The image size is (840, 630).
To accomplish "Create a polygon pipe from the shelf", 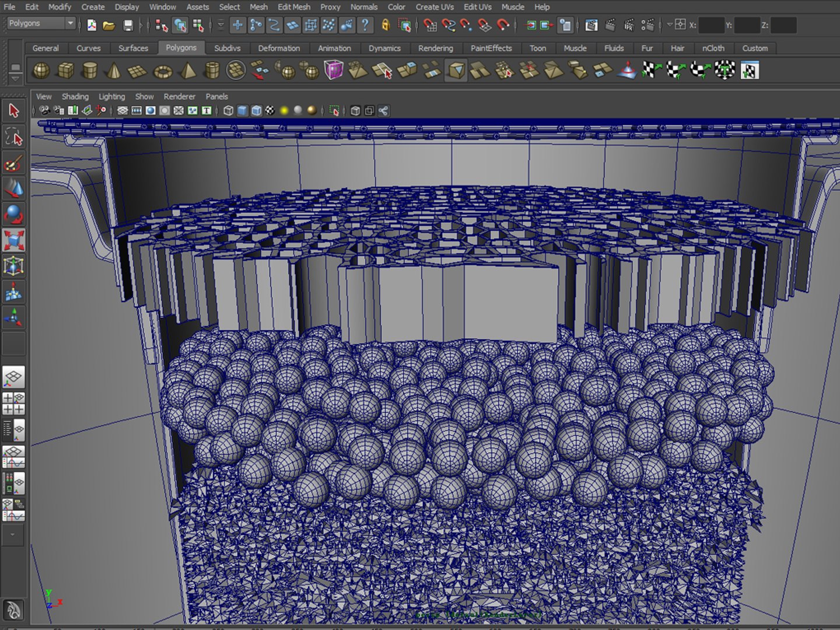I will pyautogui.click(x=212, y=71).
